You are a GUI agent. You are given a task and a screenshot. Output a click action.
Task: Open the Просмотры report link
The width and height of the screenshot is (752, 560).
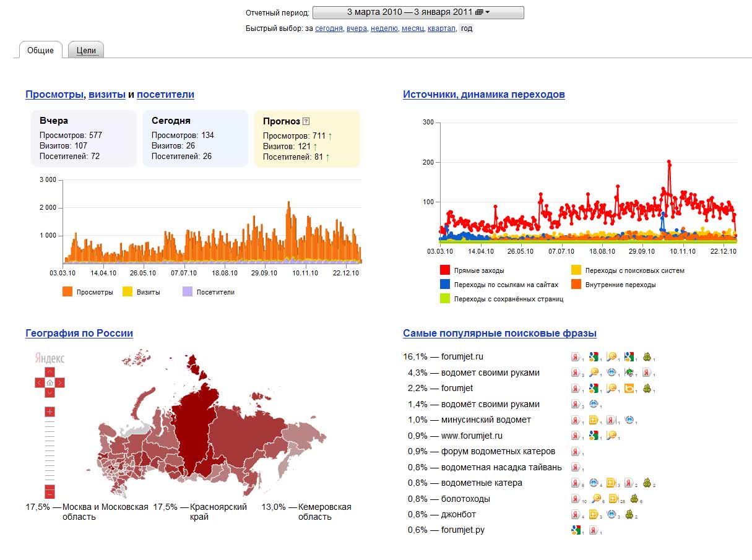(54, 95)
